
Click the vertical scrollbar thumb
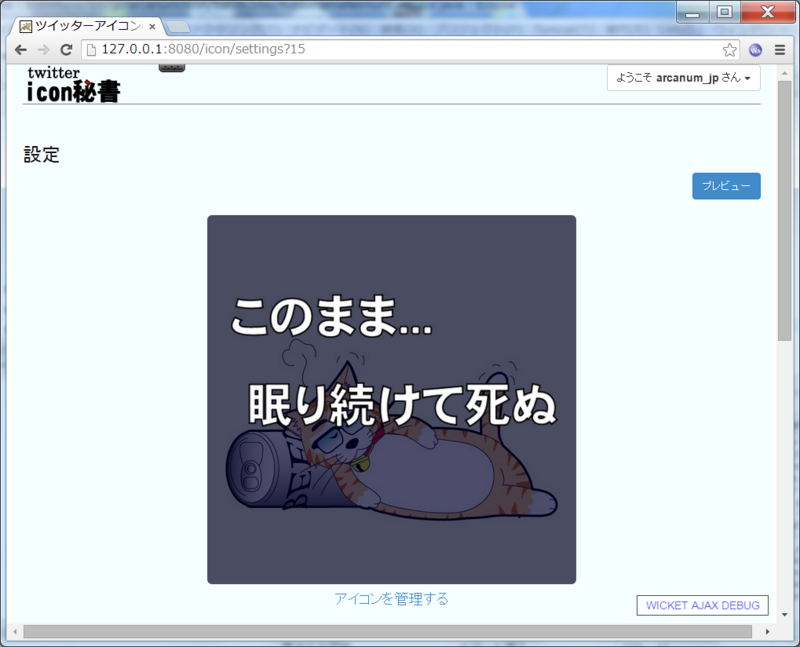(784, 210)
